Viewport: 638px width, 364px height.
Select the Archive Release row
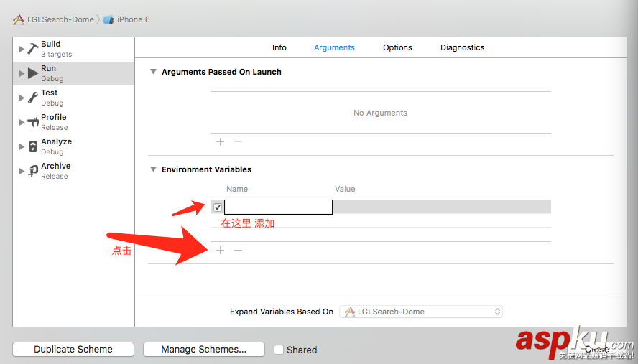(x=74, y=171)
